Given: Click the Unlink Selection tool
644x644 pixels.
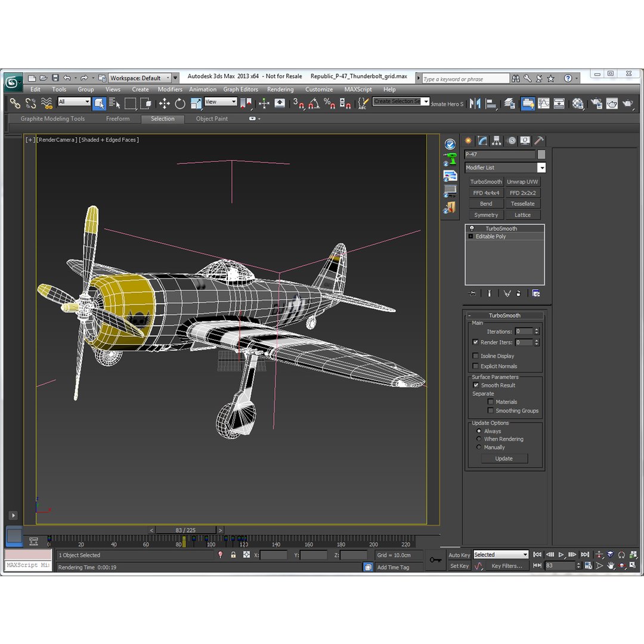Looking at the screenshot, I should [31, 104].
